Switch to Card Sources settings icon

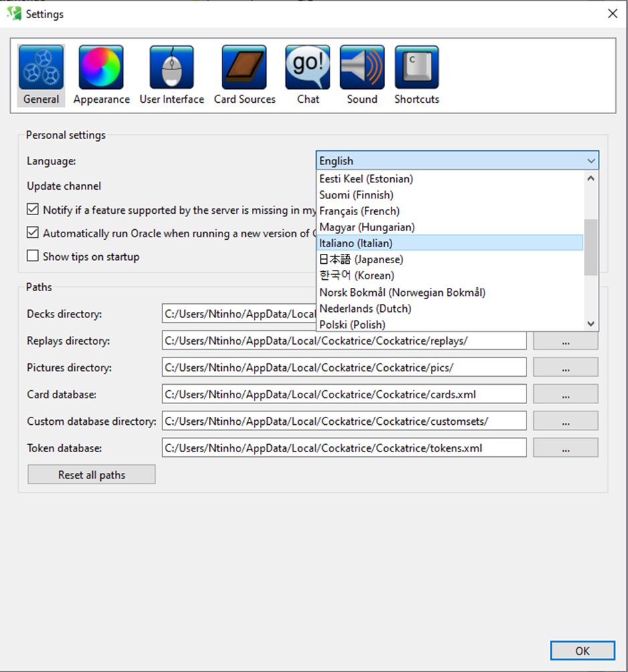(245, 67)
